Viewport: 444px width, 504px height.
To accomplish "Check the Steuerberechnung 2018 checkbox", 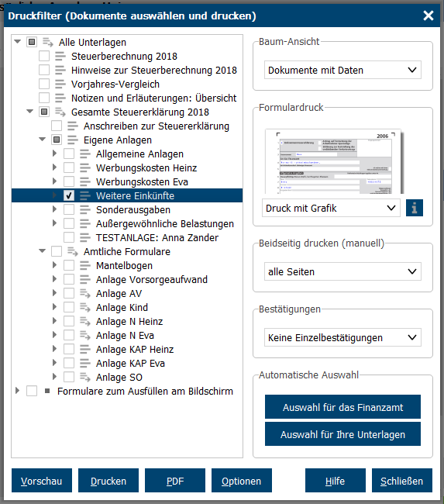I will tap(44, 56).
